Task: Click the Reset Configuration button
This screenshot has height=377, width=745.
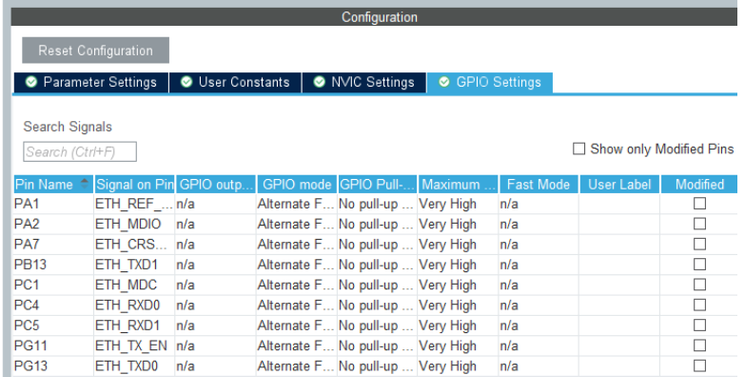Action: click(x=96, y=50)
